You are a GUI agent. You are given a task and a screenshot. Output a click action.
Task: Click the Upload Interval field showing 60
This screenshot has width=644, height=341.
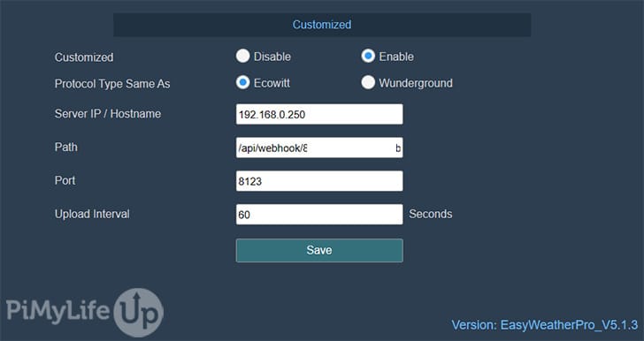click(319, 214)
